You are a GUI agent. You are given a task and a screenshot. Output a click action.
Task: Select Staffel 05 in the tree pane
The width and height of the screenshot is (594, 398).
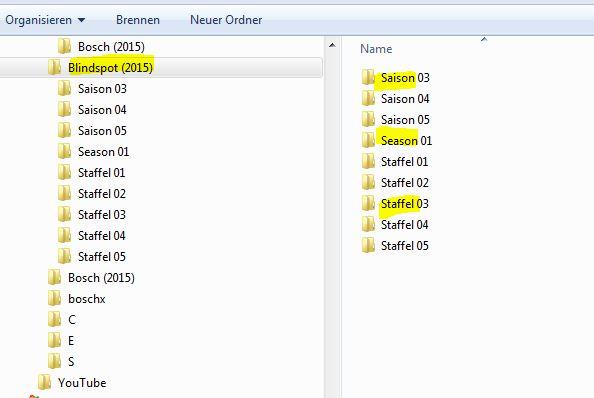coord(102,257)
